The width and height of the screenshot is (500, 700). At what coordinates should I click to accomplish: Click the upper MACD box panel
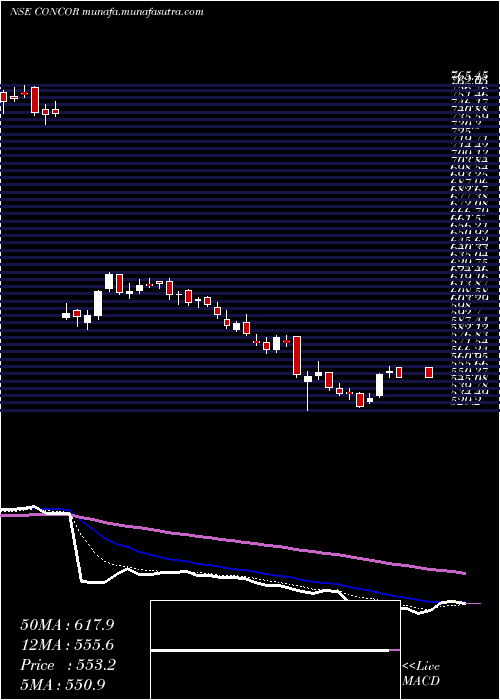(275, 625)
